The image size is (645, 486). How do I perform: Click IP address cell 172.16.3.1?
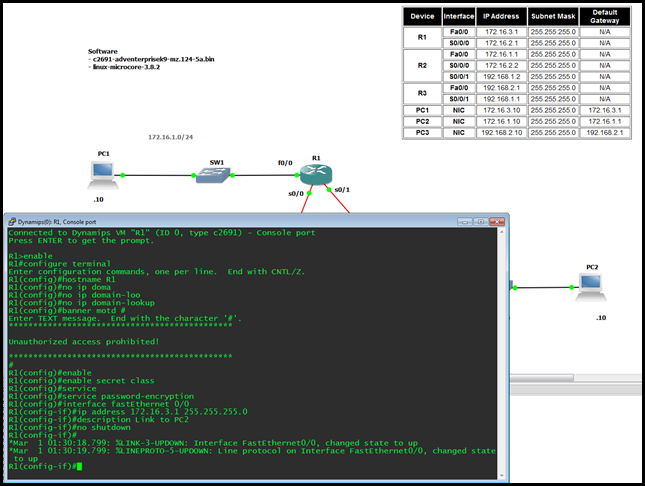[501, 32]
